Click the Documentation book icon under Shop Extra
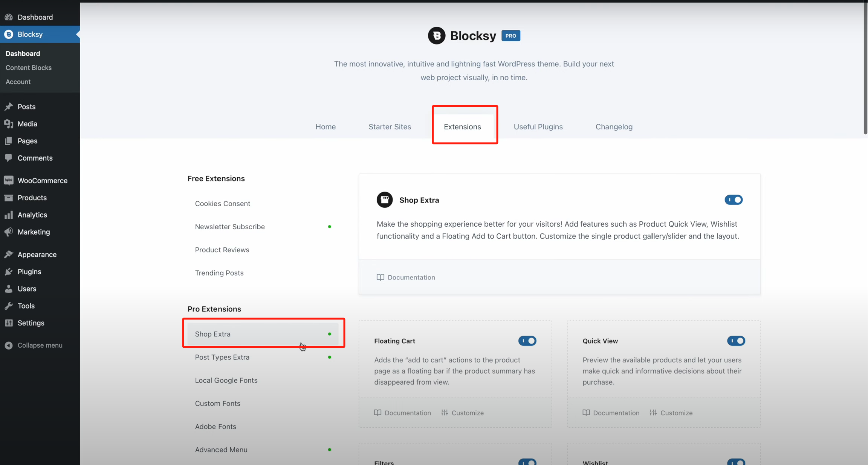Screen dimensions: 868x465 (x=380, y=277)
